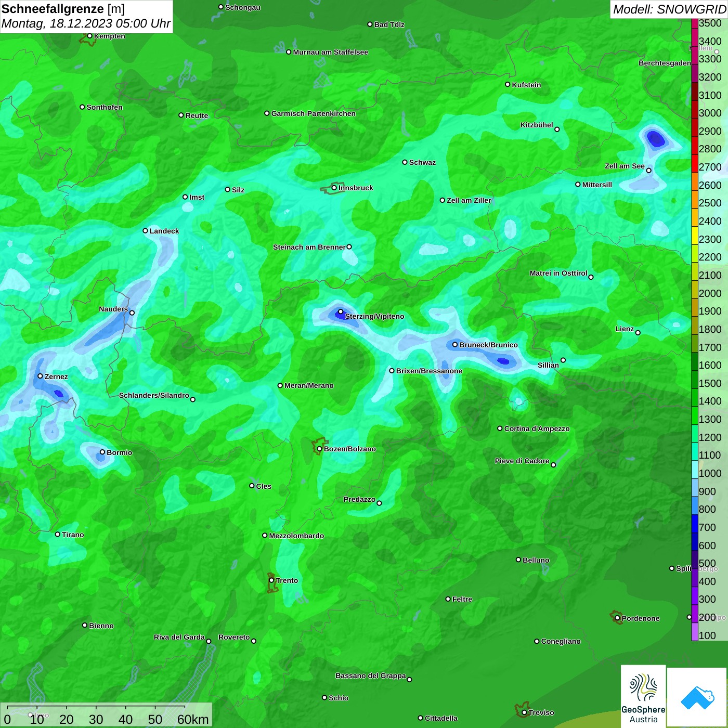Pick the violet 100 legend swatch

(694, 631)
